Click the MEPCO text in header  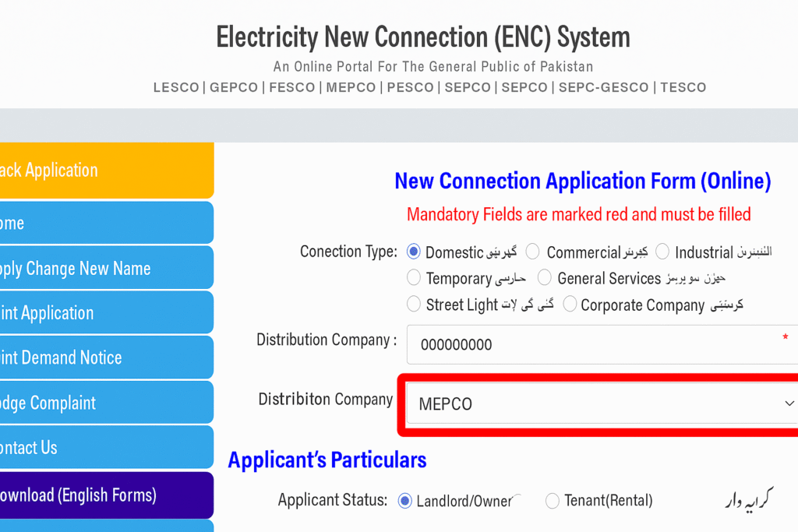(351, 87)
